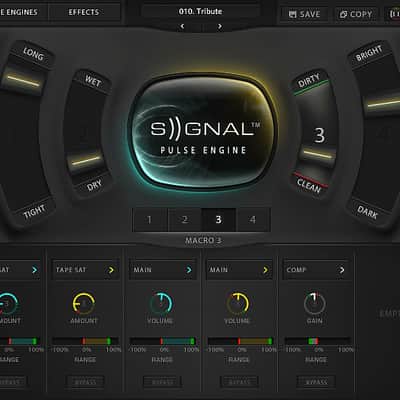The width and height of the screenshot is (400, 400).
Task: Adjust the yellow TAPE SAT Amount knob
Action: point(84,303)
